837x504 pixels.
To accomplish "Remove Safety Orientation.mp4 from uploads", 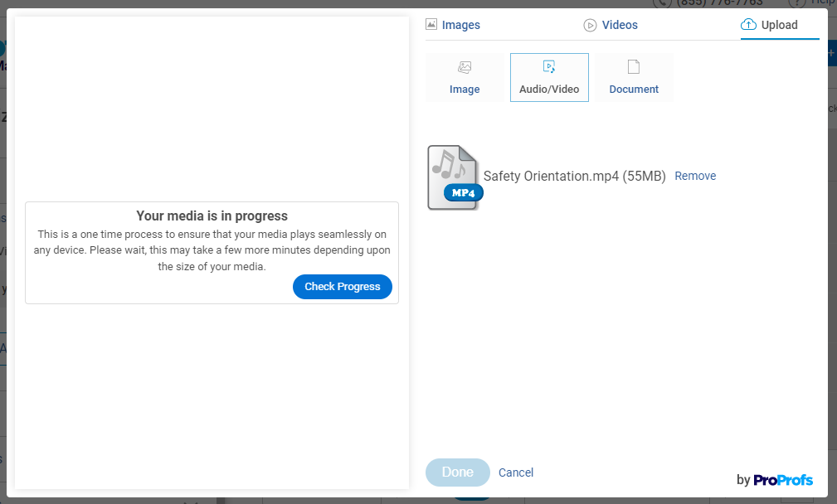I will [695, 176].
